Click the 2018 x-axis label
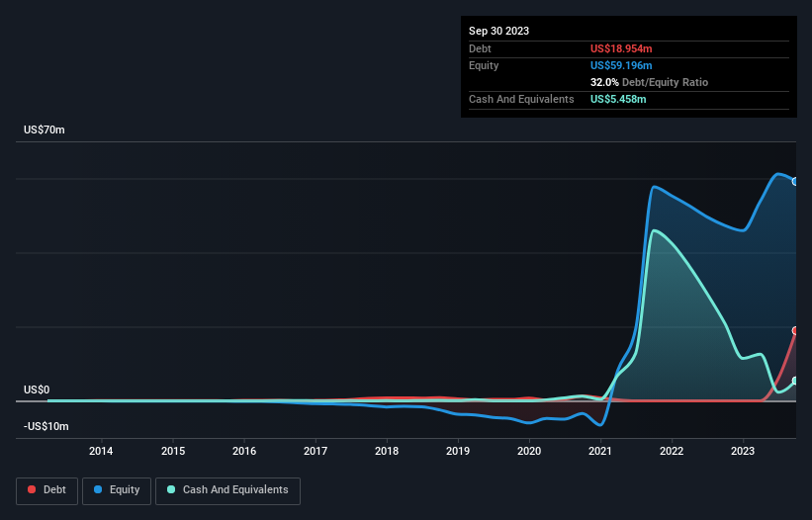This screenshot has height=520, width=812. [387, 451]
